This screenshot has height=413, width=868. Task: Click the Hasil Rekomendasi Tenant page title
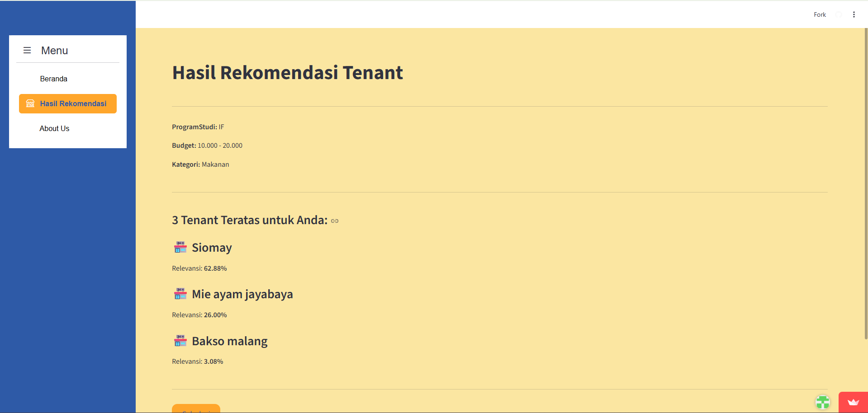pos(287,73)
